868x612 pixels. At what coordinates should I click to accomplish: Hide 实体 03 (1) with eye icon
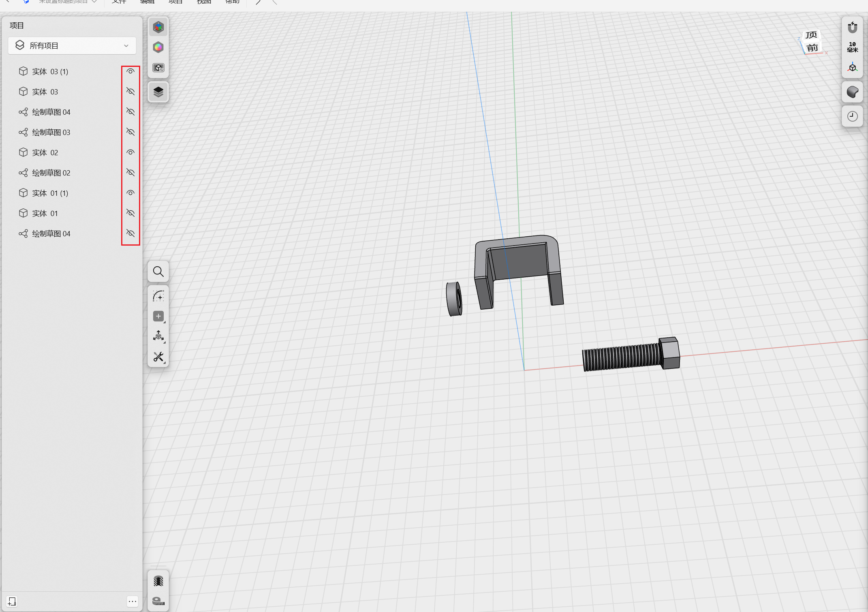tap(130, 71)
